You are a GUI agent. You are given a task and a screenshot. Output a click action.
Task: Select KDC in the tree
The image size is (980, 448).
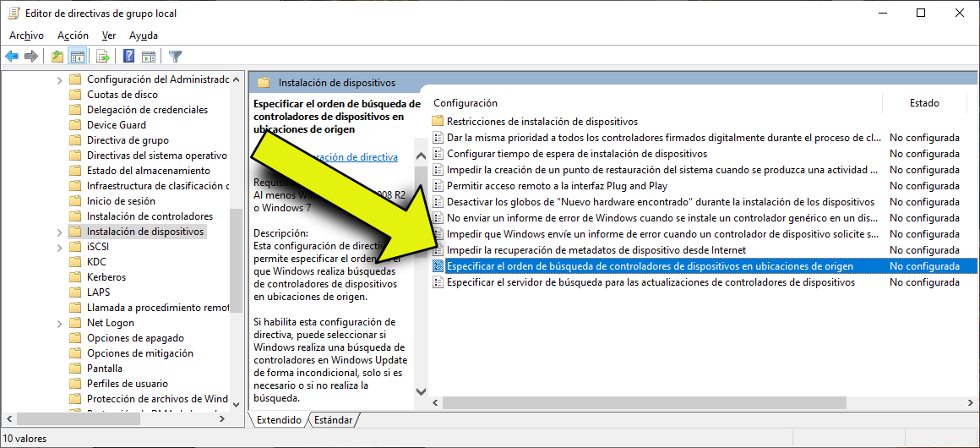[x=96, y=261]
